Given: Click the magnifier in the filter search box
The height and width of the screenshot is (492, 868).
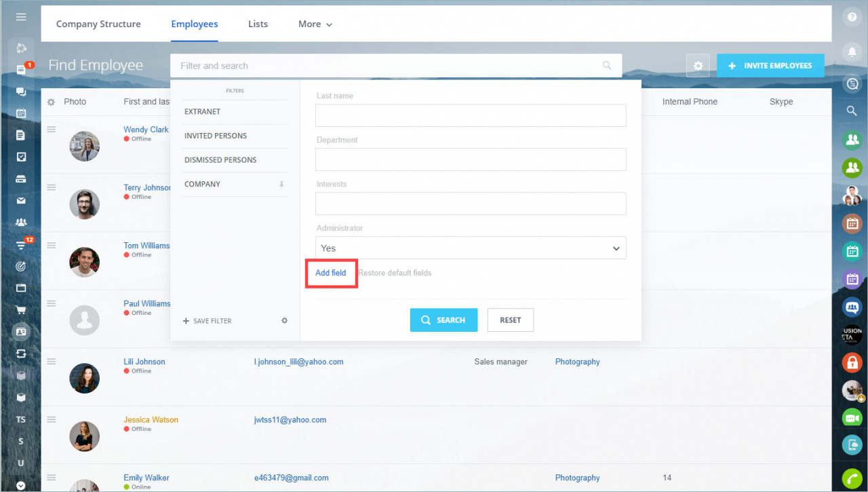Looking at the screenshot, I should coord(607,66).
